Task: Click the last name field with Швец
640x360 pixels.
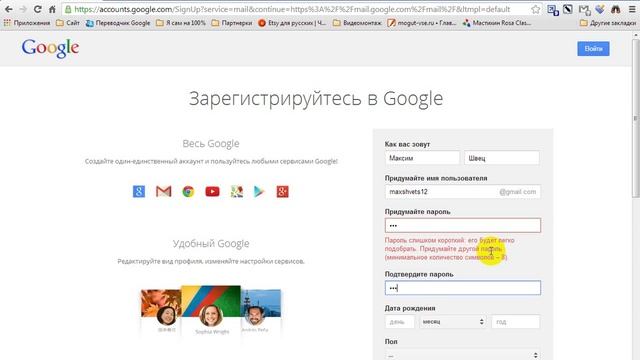Action: point(502,158)
